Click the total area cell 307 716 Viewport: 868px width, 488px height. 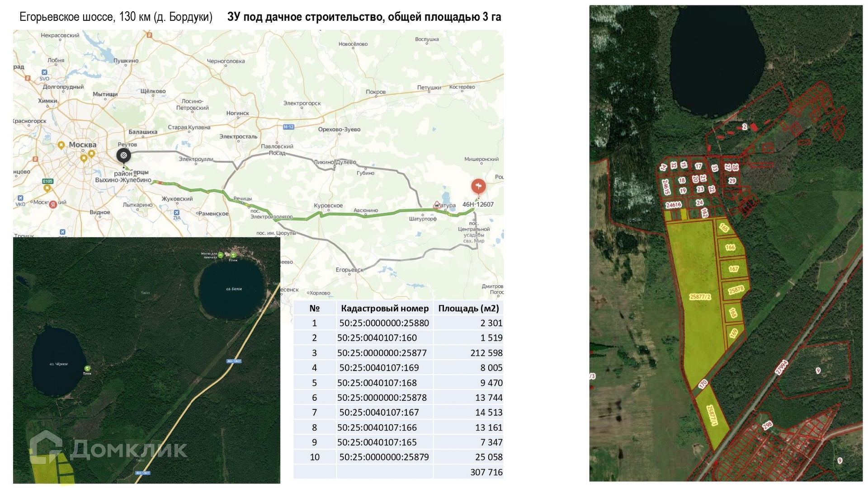[x=486, y=472]
